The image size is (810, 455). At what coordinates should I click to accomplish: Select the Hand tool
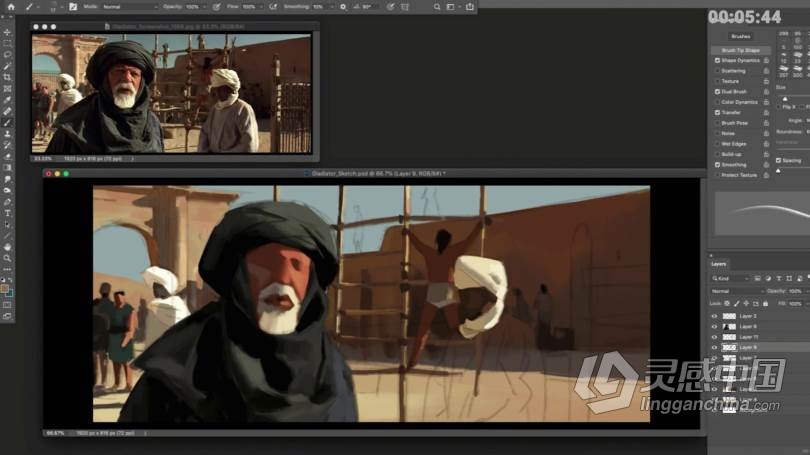click(x=7, y=247)
